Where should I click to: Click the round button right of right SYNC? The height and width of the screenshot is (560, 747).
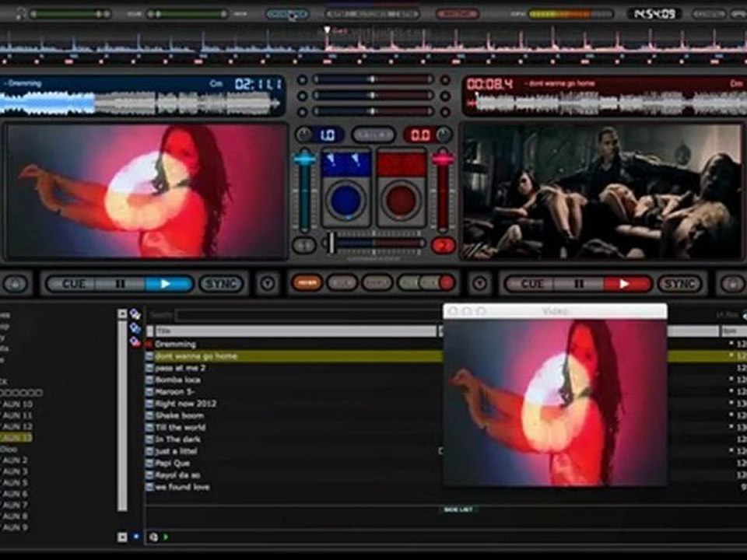731,285
